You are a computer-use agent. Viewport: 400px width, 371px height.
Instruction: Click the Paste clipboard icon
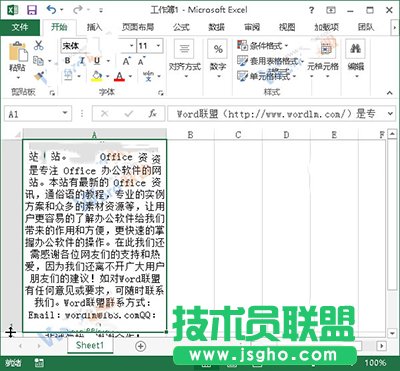(18, 52)
